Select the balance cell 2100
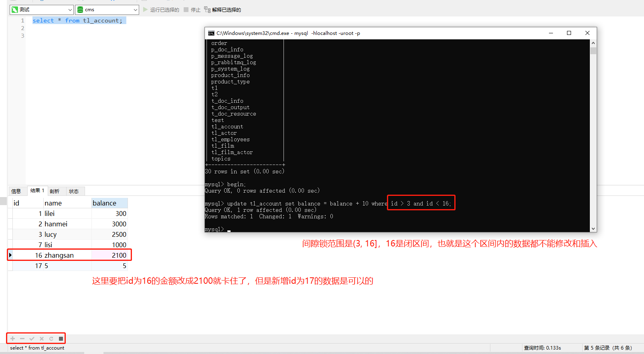644x354 pixels. coord(109,255)
